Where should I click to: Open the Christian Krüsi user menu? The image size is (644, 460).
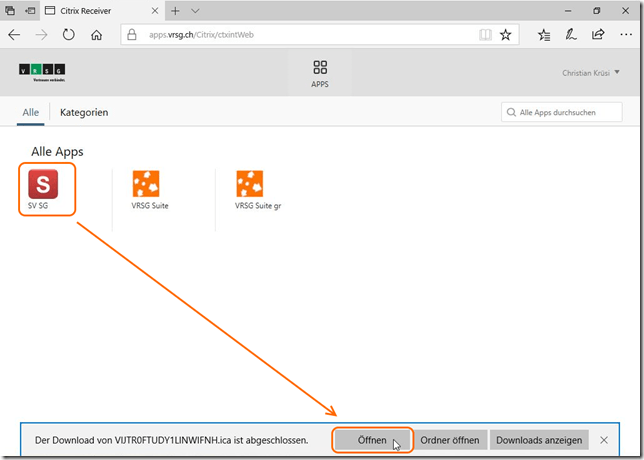[x=598, y=73]
